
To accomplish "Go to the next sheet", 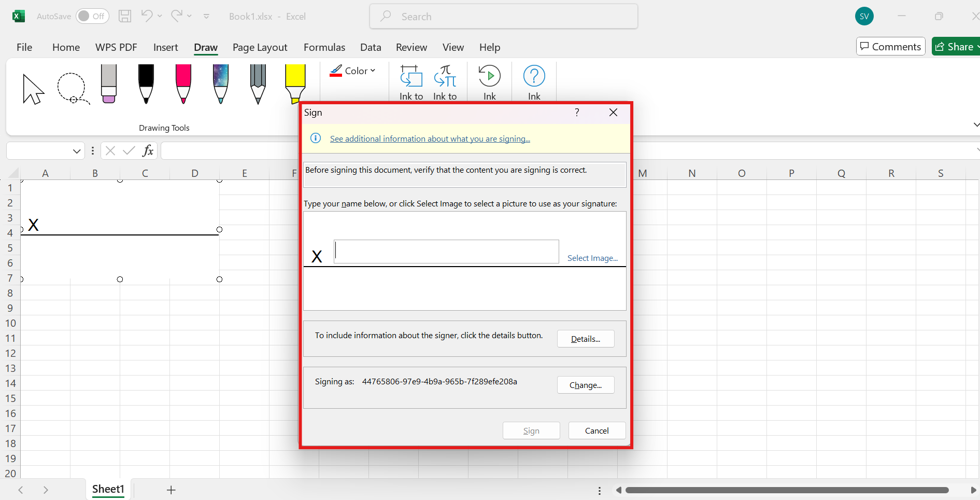I will point(46,490).
